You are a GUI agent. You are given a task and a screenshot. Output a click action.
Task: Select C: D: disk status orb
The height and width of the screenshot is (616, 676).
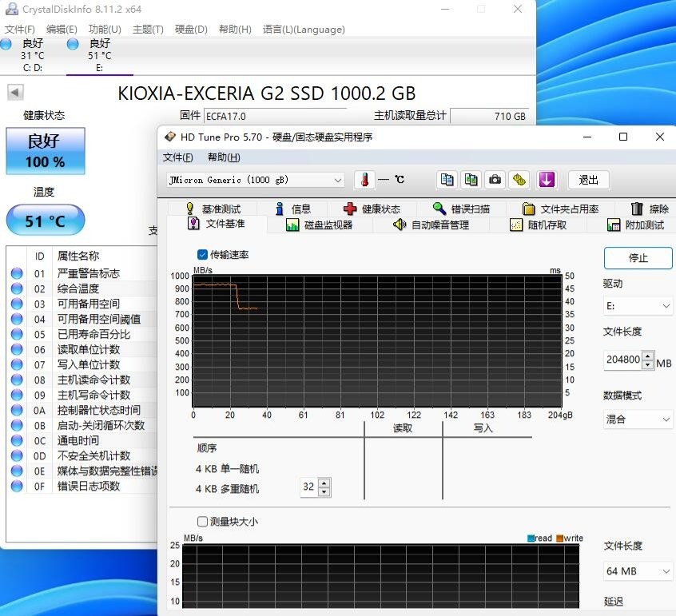coord(6,44)
